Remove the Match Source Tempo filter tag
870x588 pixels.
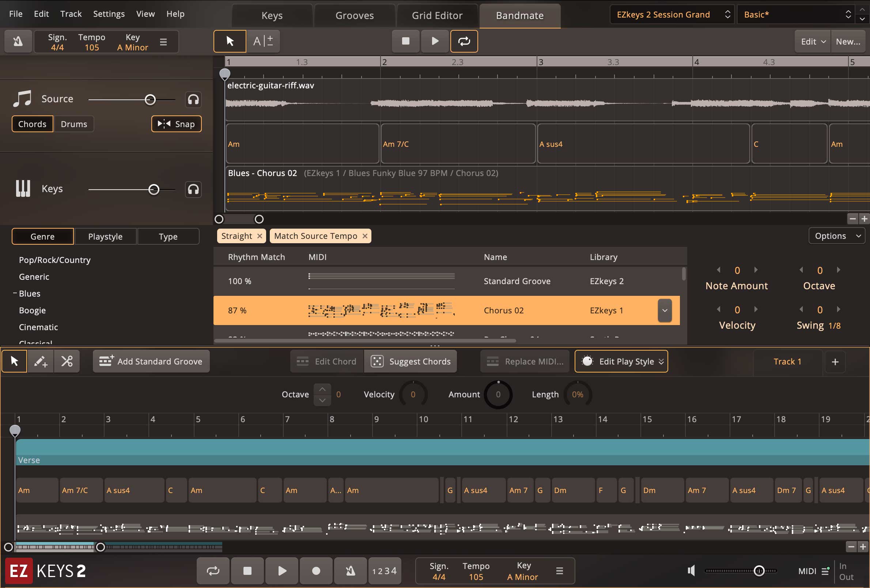[x=365, y=236]
